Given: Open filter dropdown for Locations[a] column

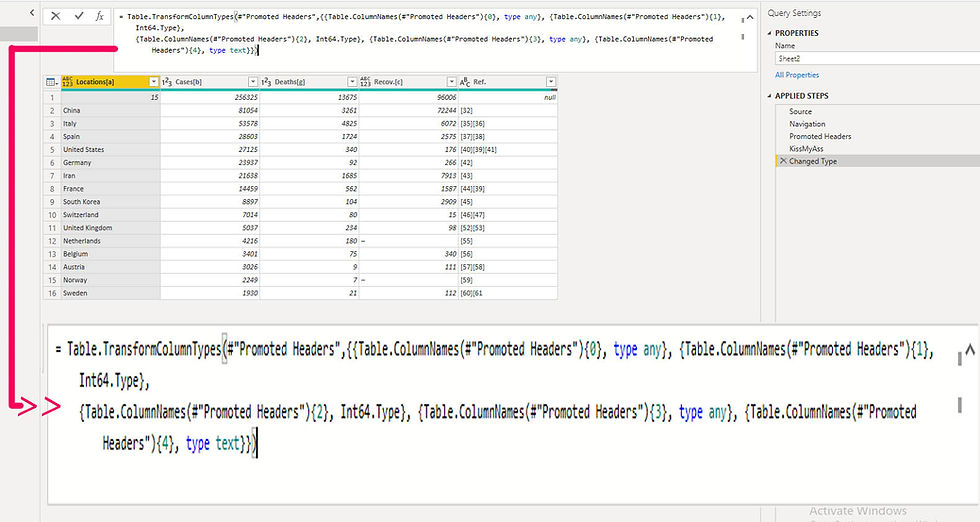Looking at the screenshot, I should coord(154,82).
